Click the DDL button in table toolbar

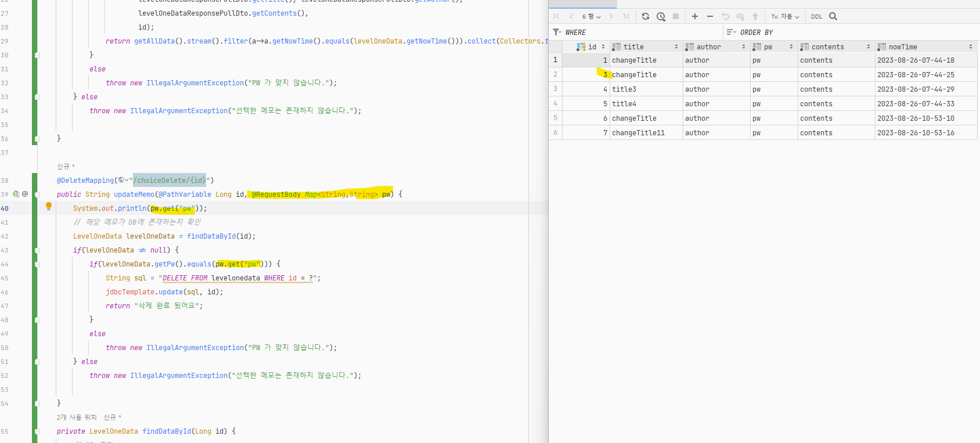[x=816, y=16]
